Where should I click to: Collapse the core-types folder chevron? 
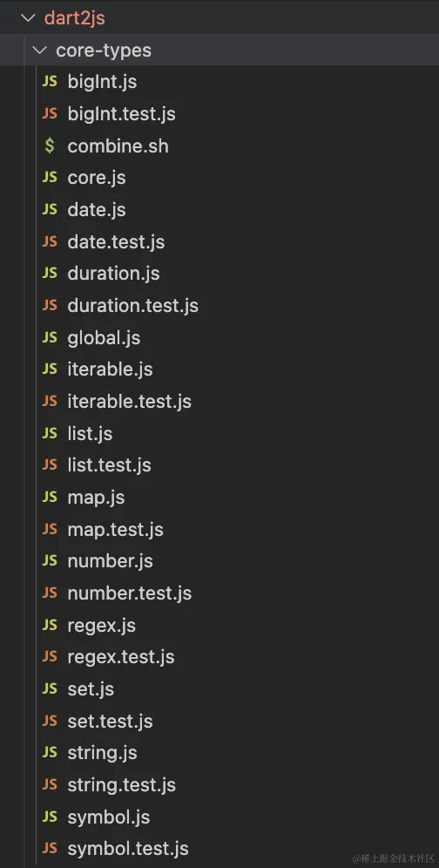pos(40,51)
